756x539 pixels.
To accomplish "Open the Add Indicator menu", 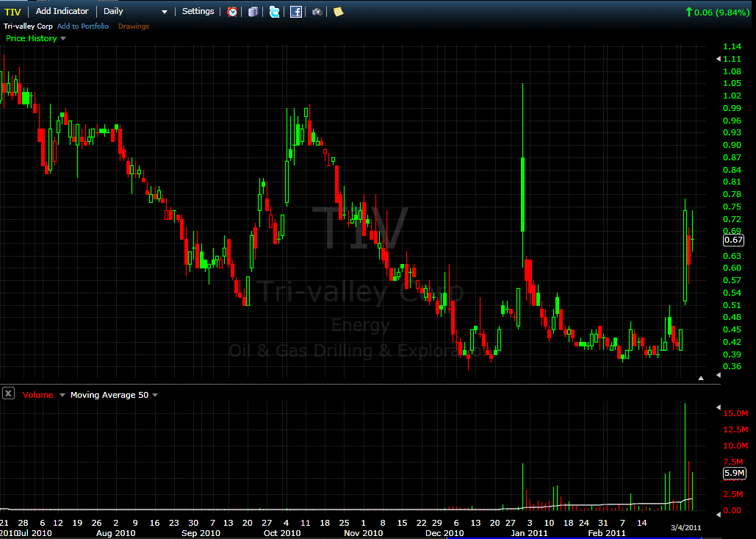I will [x=62, y=11].
